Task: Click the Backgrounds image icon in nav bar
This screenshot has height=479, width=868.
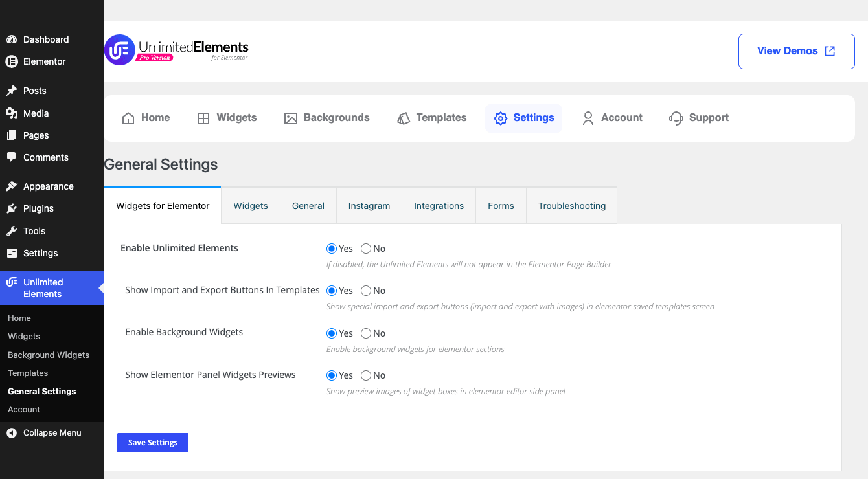Action: pos(291,118)
